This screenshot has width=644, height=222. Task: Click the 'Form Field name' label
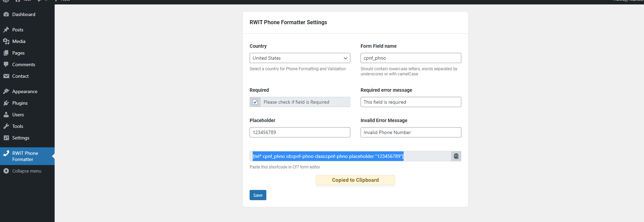(x=378, y=46)
